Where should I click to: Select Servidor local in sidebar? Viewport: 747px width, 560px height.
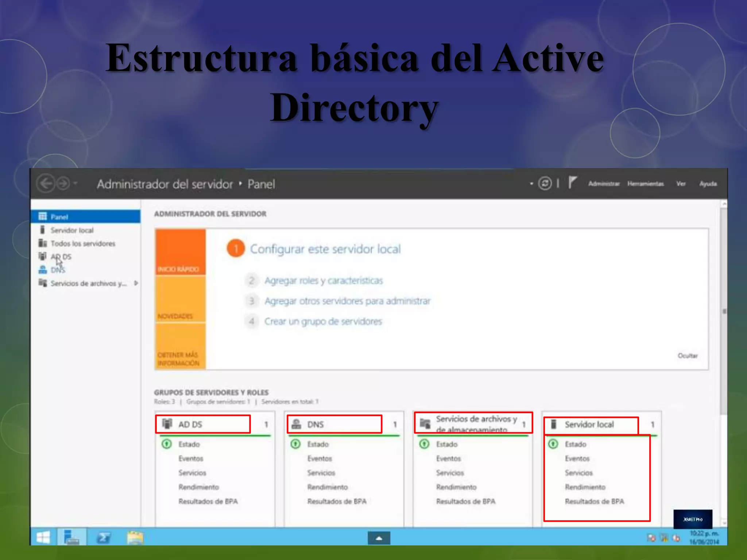(86, 230)
